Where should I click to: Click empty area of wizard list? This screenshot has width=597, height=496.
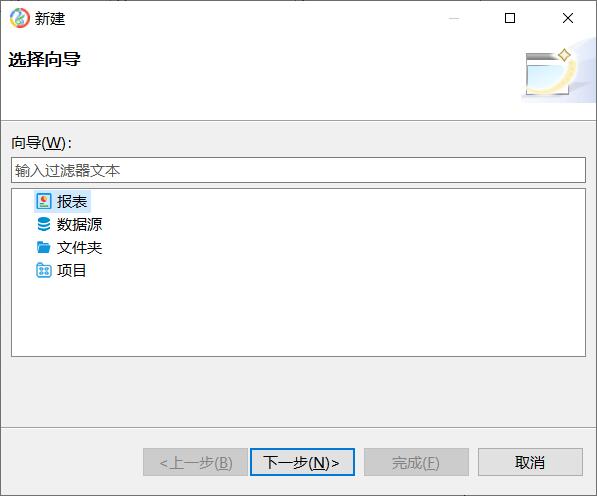click(x=298, y=318)
